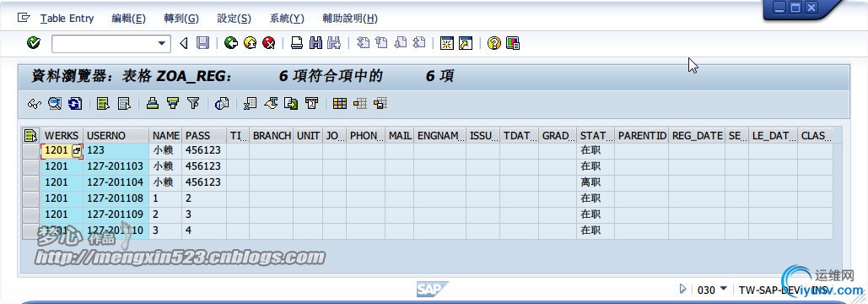Click the Create New Session icon
868x304 pixels.
[447, 42]
